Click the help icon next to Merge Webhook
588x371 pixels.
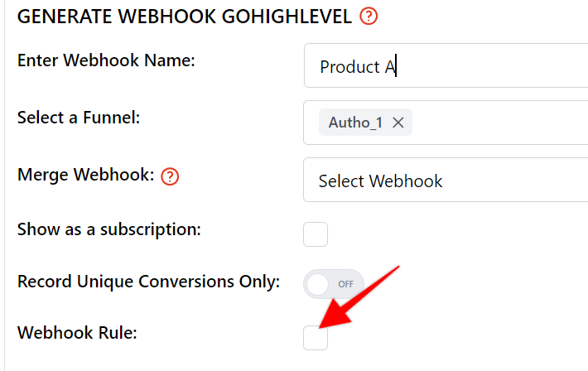[170, 176]
